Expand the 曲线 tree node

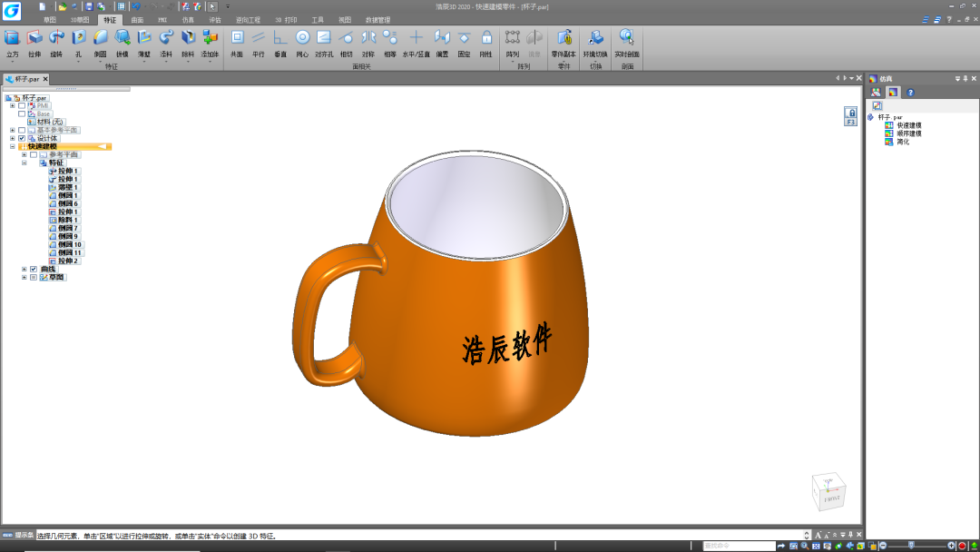pyautogui.click(x=24, y=269)
